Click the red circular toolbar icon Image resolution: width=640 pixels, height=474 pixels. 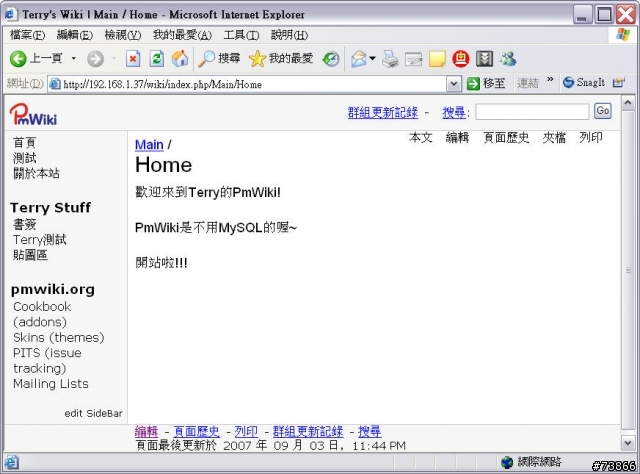click(x=461, y=59)
